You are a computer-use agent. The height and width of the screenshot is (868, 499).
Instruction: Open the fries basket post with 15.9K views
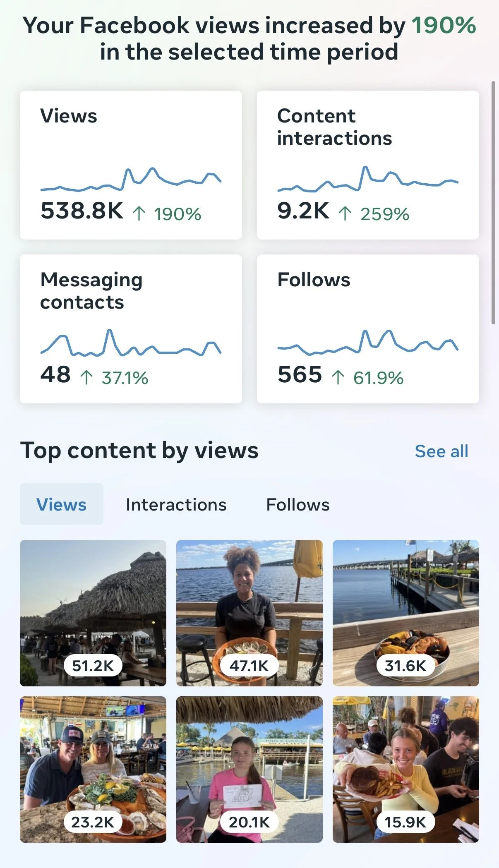coord(406,769)
